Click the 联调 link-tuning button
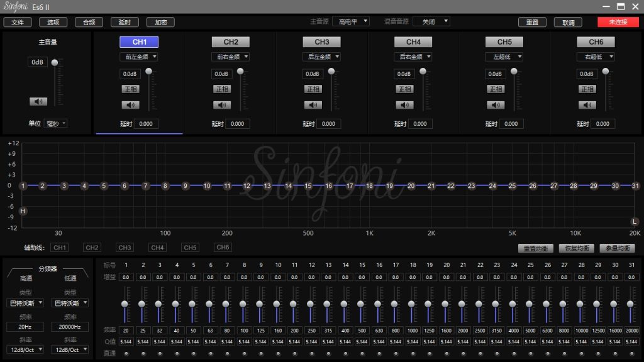 point(568,22)
